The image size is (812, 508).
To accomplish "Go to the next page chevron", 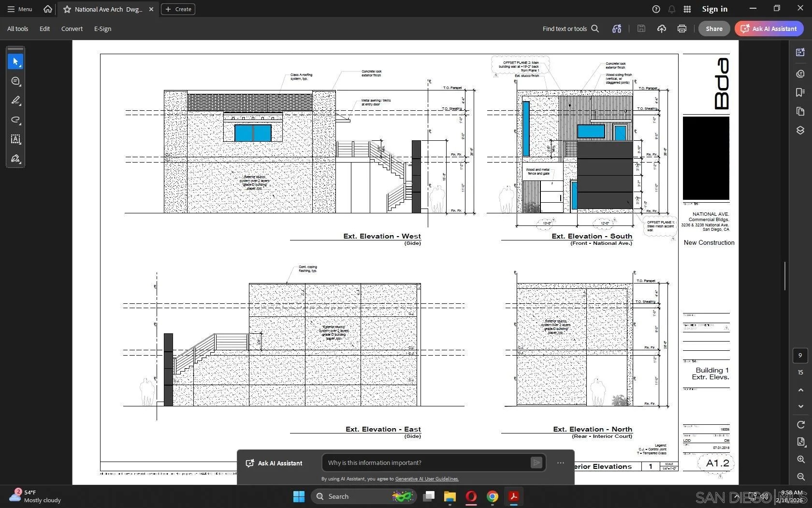I will pyautogui.click(x=800, y=406).
